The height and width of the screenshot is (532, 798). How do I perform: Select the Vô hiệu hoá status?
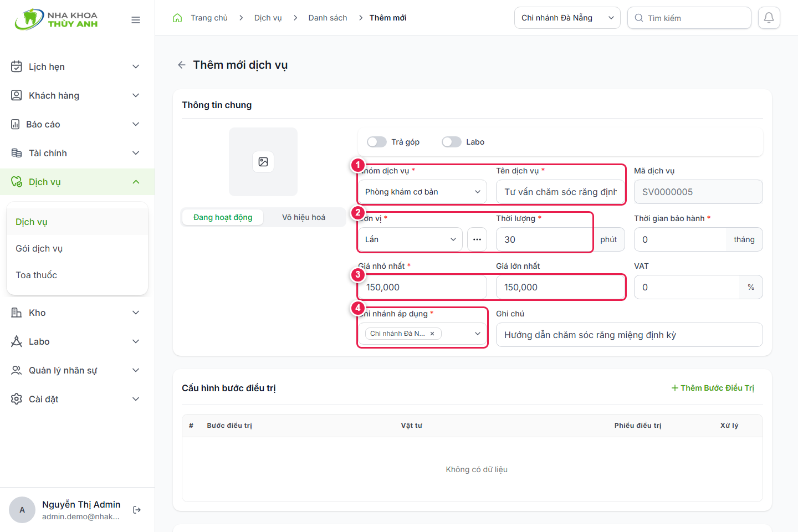pyautogui.click(x=304, y=217)
